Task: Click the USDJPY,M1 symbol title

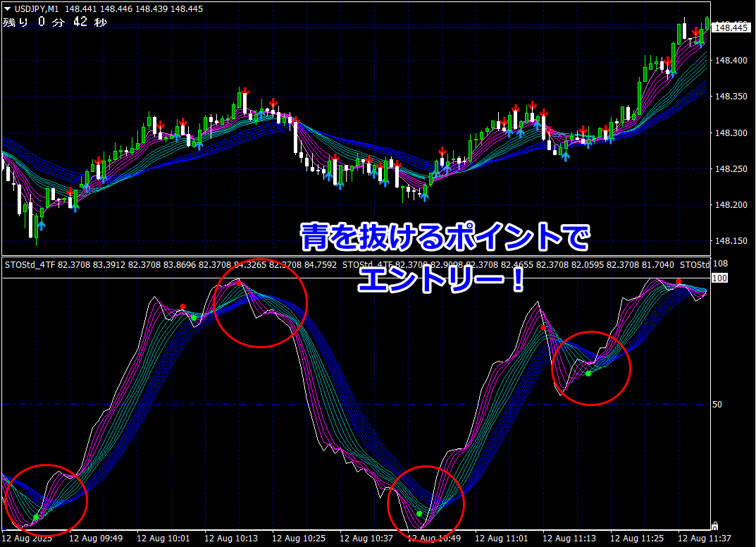Action: (x=37, y=8)
